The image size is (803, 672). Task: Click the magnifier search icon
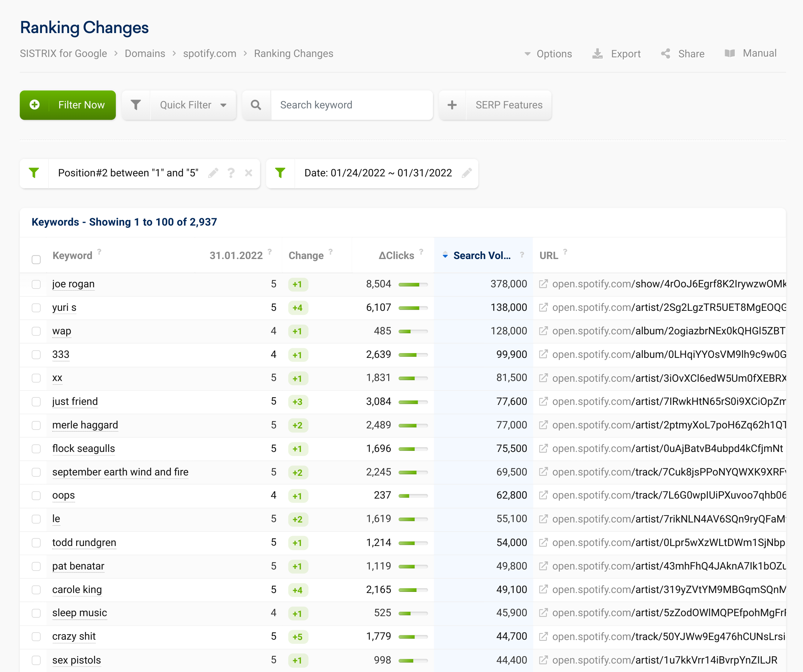coord(256,105)
